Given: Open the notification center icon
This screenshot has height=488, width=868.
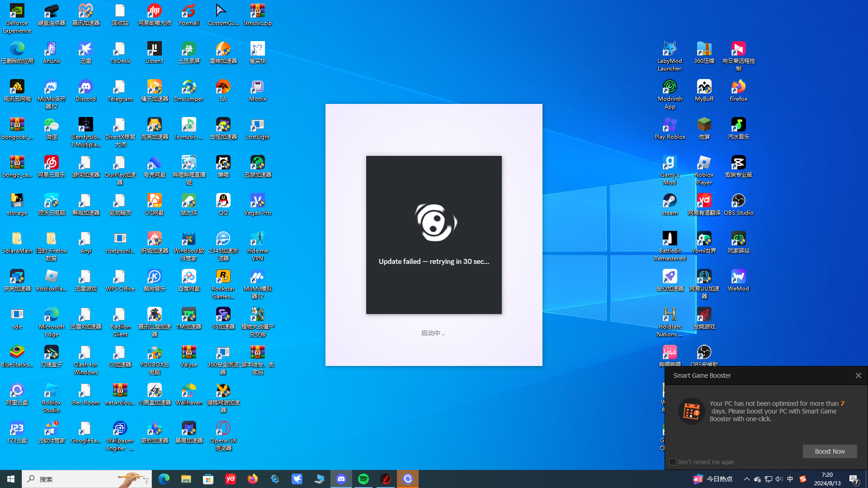Looking at the screenshot, I should click(x=854, y=479).
